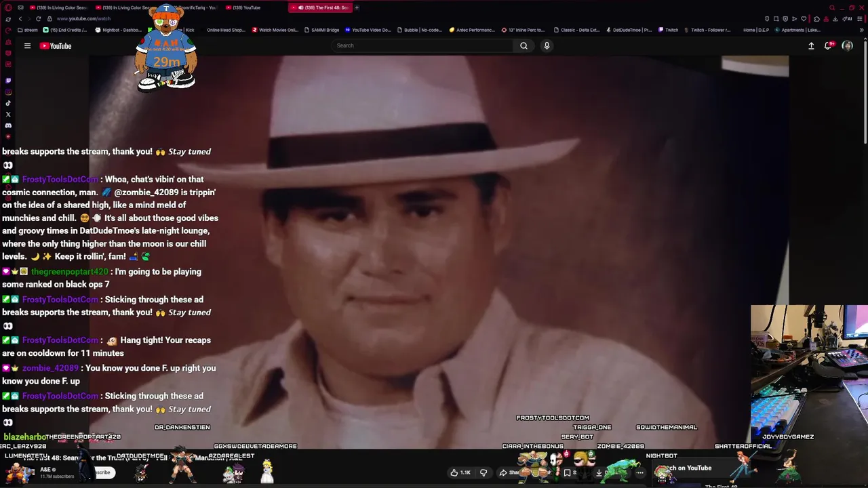Viewport: 868px width, 488px height.
Task: Click the page vertical scrollbar thumb
Action: 865,91
